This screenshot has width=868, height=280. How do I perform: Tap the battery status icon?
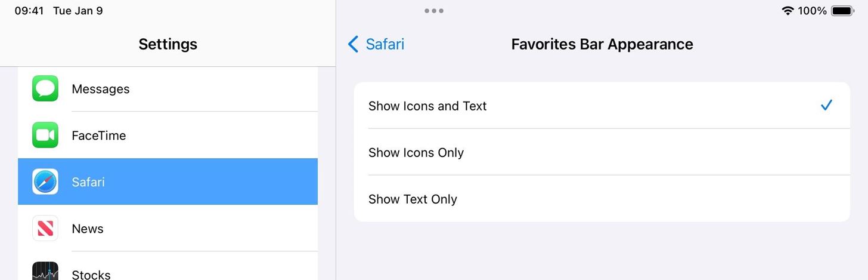pyautogui.click(x=842, y=11)
